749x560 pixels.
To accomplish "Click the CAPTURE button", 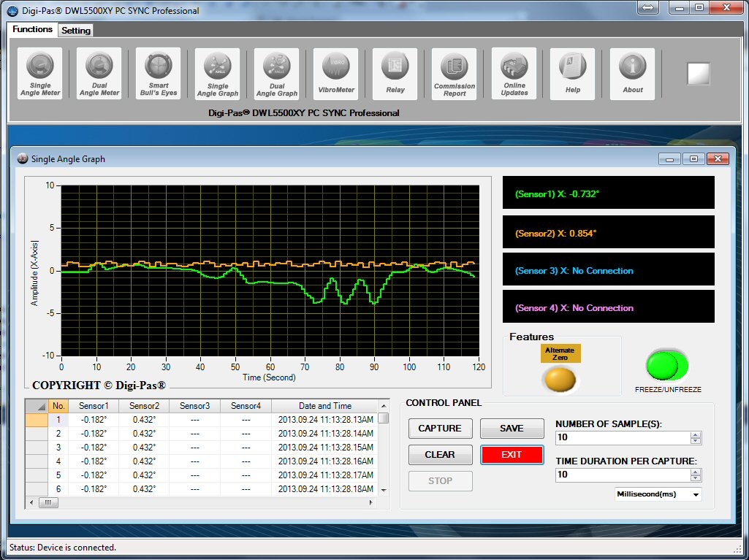I will coord(440,429).
